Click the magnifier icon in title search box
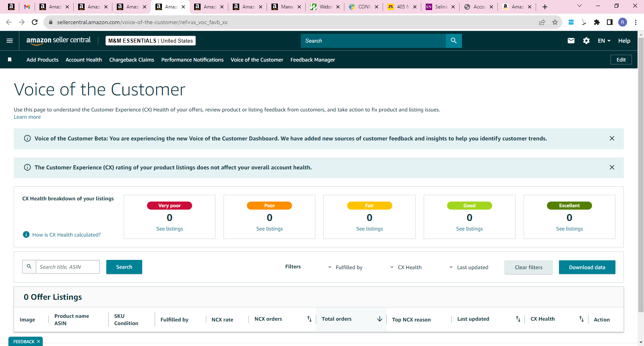The image size is (644, 346). (x=29, y=267)
